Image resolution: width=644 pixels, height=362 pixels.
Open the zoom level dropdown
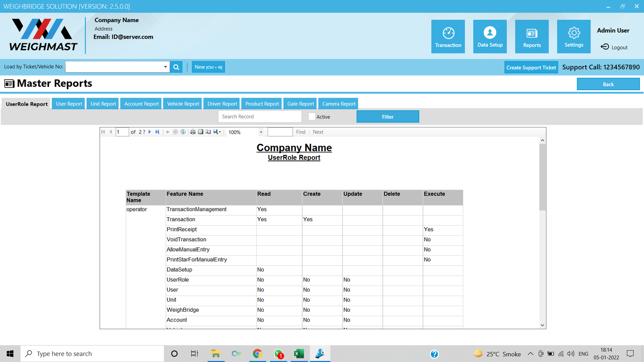coord(261,132)
